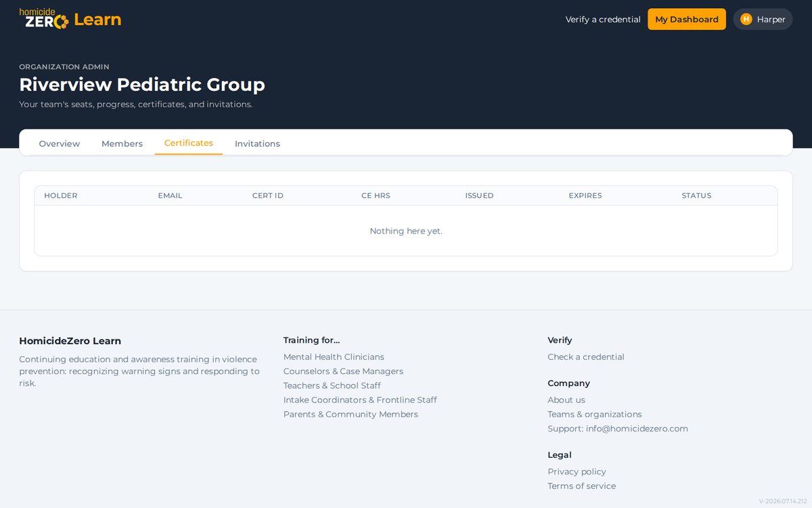This screenshot has width=812, height=508.
Task: Open the Teams & organizations link
Action: 595,414
